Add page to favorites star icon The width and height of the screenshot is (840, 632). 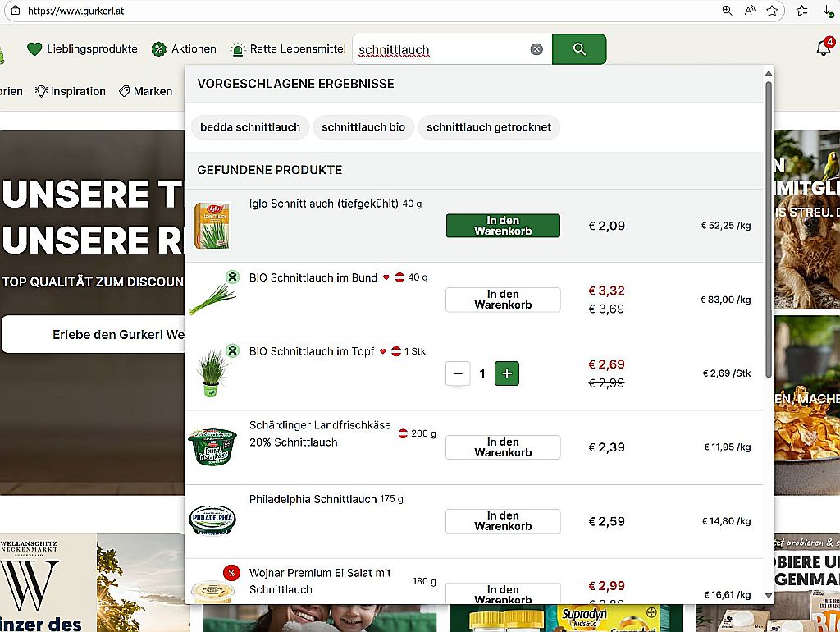(772, 11)
